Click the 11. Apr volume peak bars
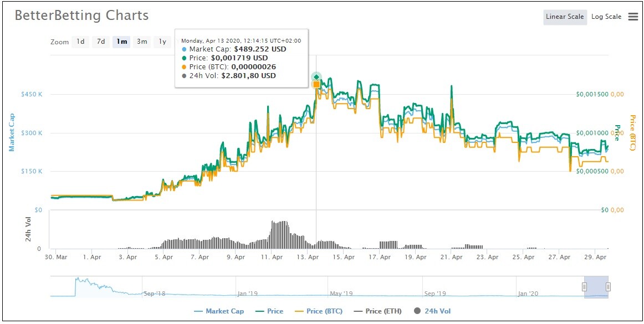 coord(280,234)
